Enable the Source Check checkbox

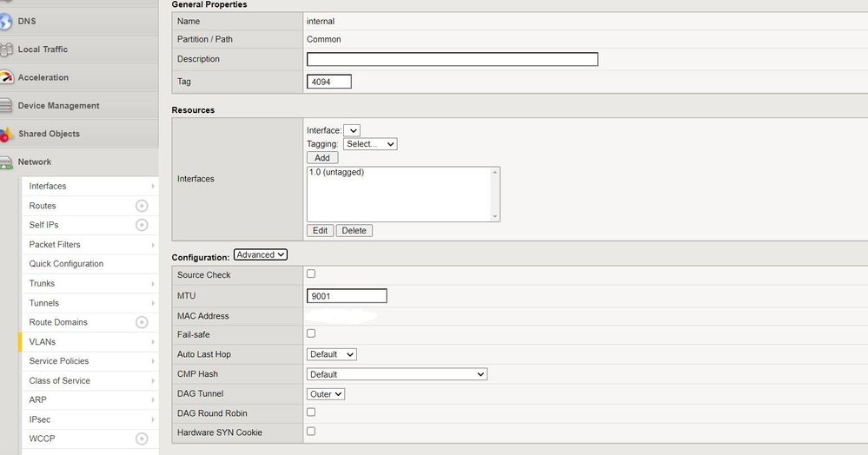tap(311, 274)
